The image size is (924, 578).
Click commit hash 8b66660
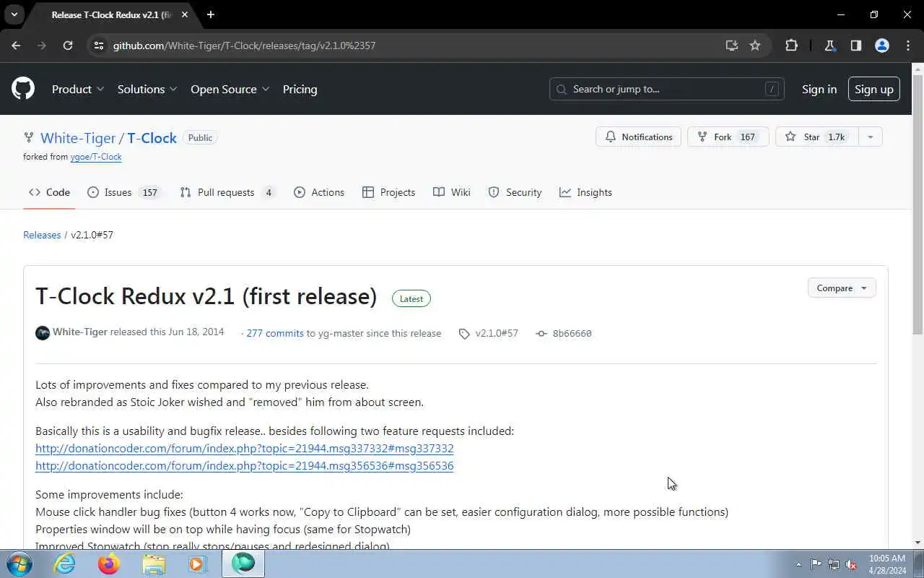[x=572, y=333]
